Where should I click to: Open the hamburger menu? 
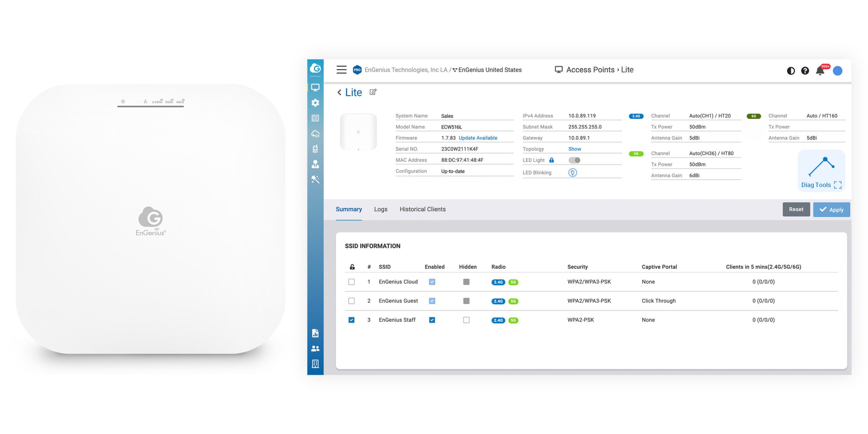(341, 70)
